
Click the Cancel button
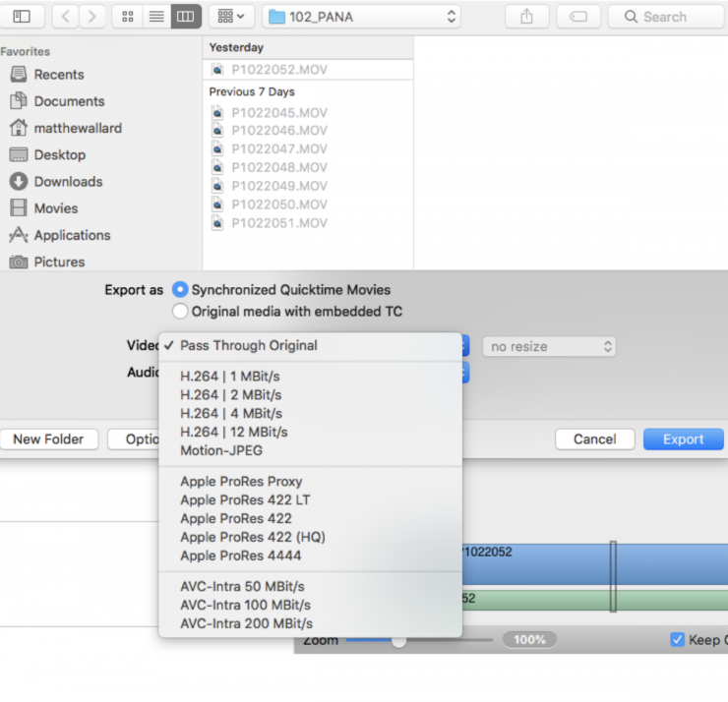[594, 439]
